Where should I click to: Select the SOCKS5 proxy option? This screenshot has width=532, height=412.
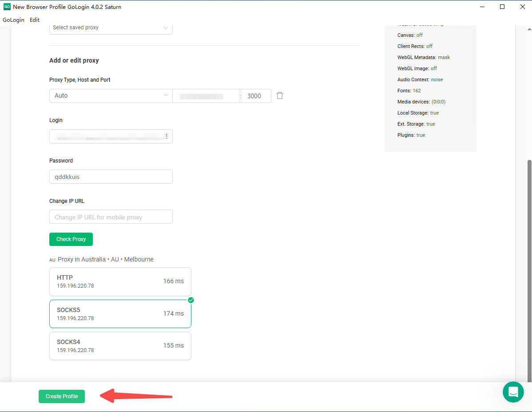coord(120,314)
